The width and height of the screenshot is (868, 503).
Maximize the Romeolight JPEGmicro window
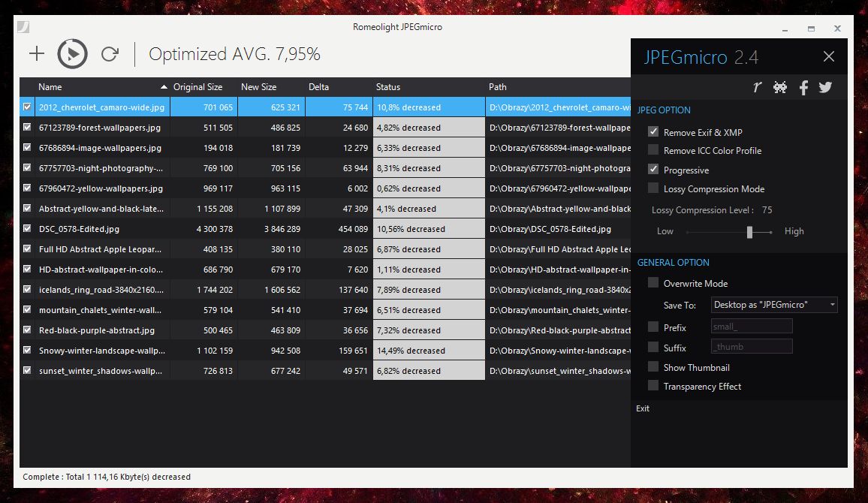[811, 29]
